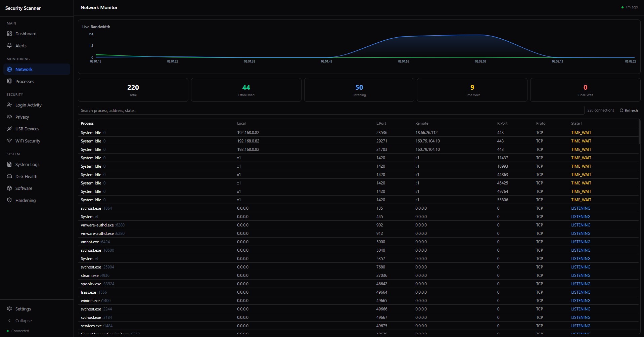Click the Dashboard grid icon

point(9,34)
